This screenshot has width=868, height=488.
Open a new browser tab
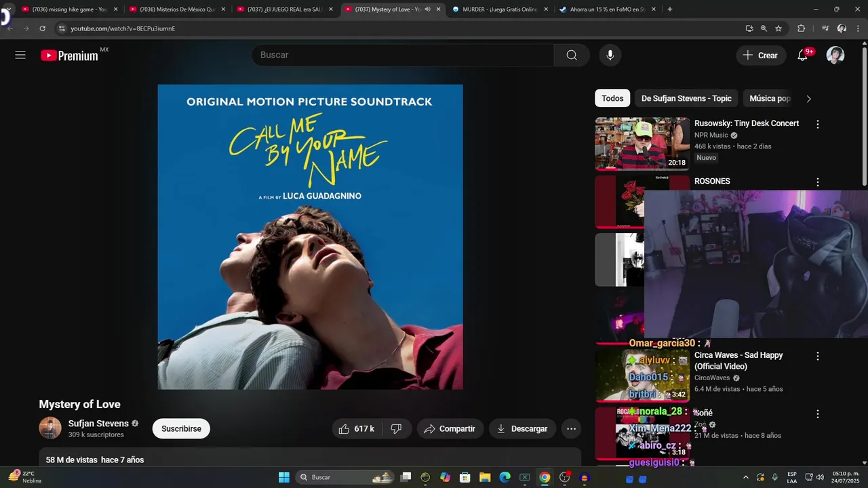tap(670, 9)
